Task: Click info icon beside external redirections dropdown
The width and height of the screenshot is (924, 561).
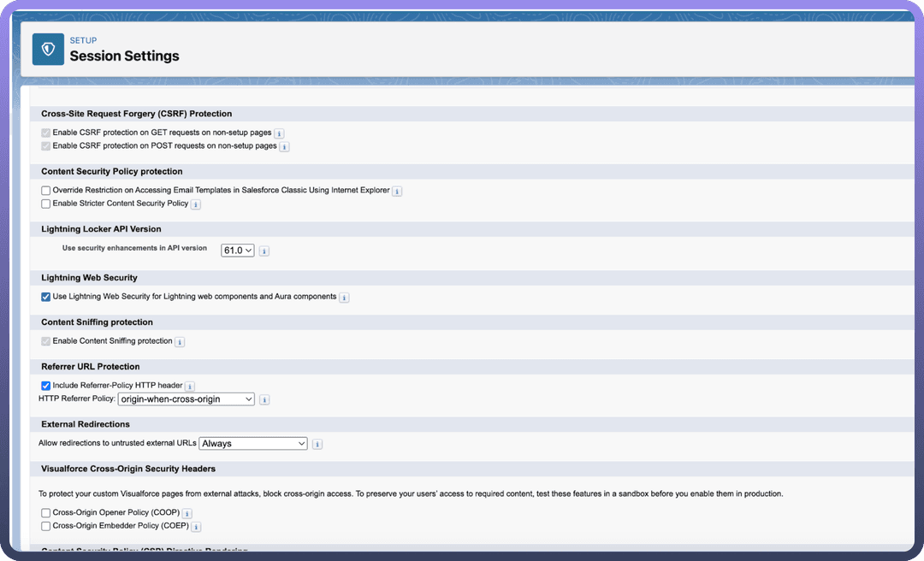Action: pos(317,444)
